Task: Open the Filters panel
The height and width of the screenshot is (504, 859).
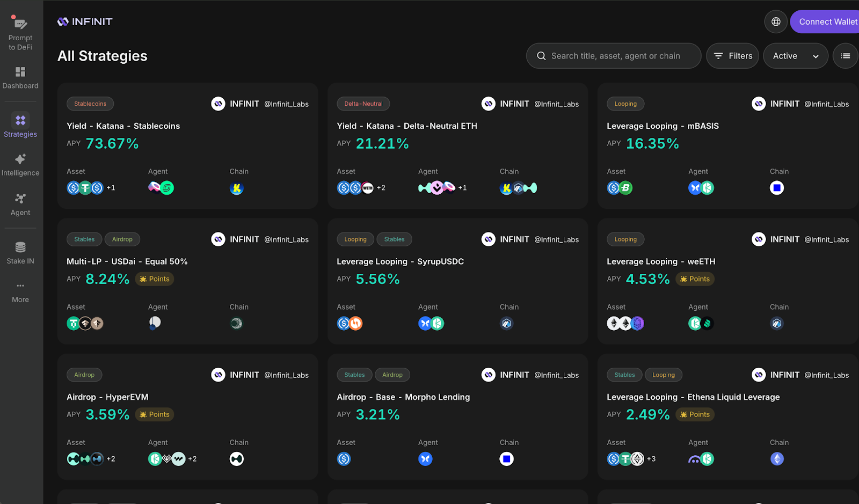Action: click(x=732, y=56)
